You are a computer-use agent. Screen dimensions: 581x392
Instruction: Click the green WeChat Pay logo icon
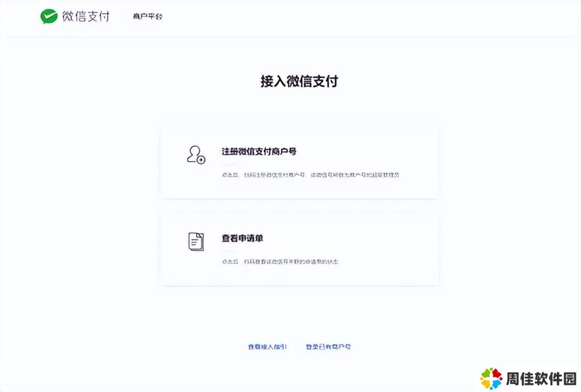(49, 16)
